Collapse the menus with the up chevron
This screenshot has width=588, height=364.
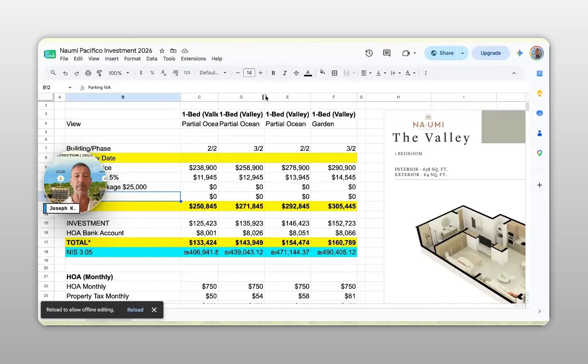(x=514, y=73)
